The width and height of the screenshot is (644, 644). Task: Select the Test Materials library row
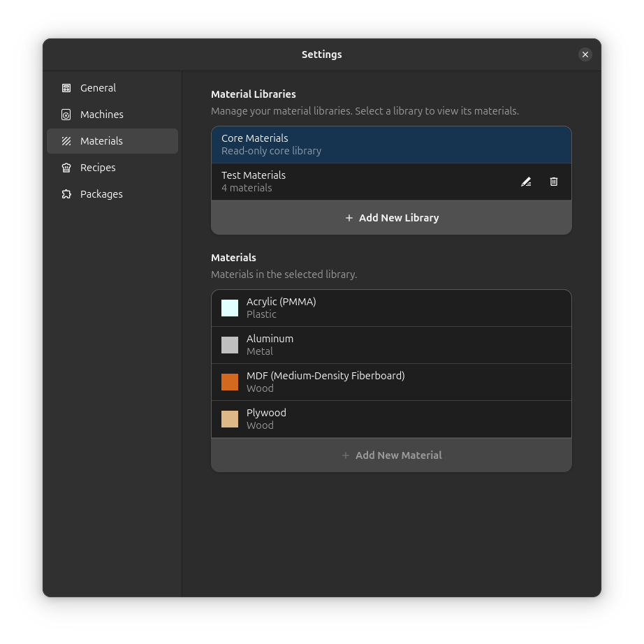click(x=363, y=182)
